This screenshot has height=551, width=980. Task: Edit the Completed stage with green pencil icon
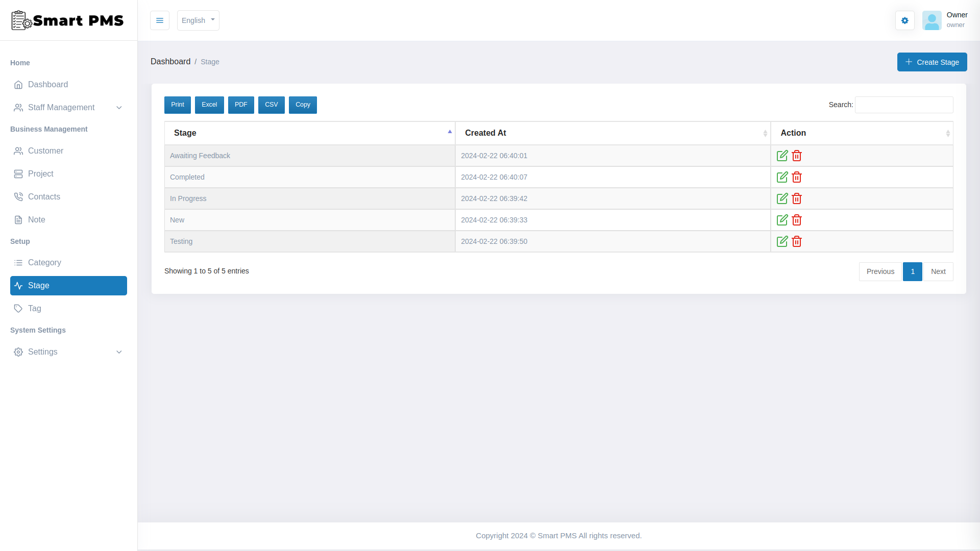click(x=782, y=177)
